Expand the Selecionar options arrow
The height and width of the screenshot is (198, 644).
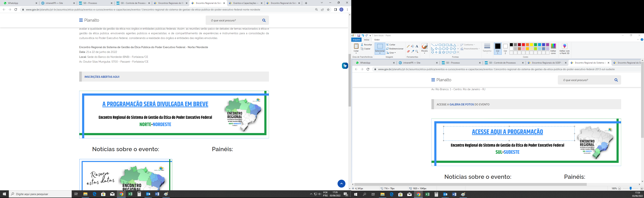coord(380,53)
